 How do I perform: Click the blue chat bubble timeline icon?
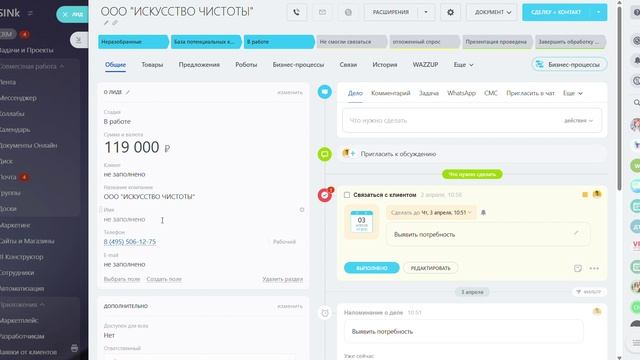point(325,92)
